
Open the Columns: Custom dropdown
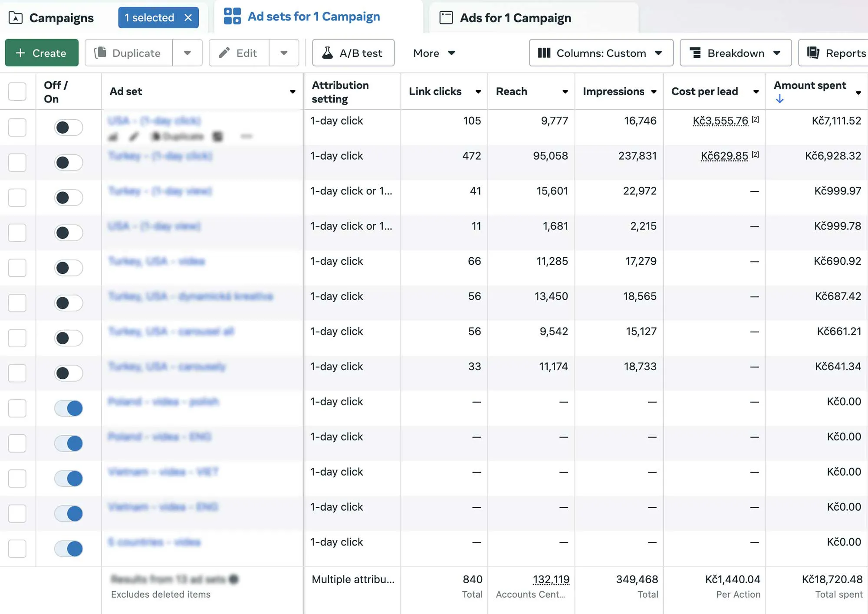click(601, 53)
